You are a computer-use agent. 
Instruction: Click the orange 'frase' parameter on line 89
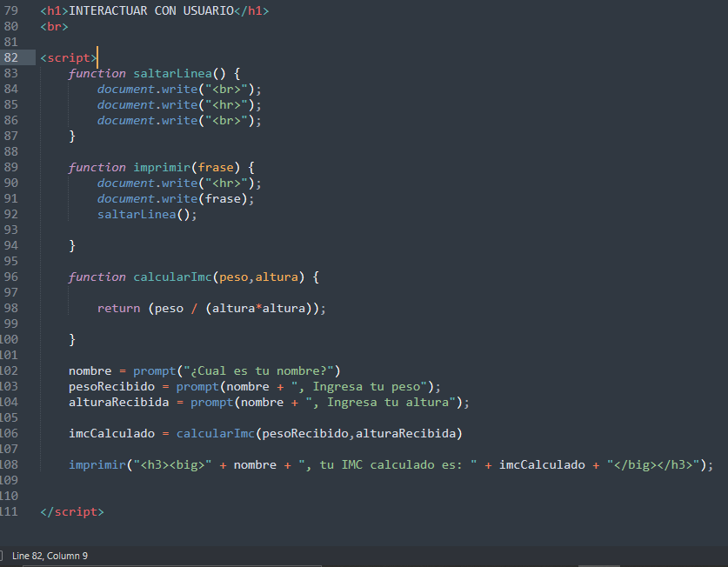point(216,167)
